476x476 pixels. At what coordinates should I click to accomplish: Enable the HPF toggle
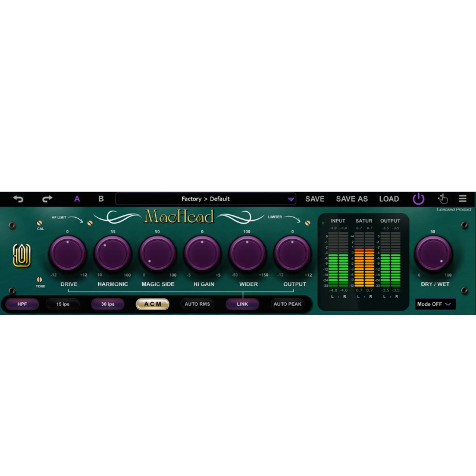22,304
